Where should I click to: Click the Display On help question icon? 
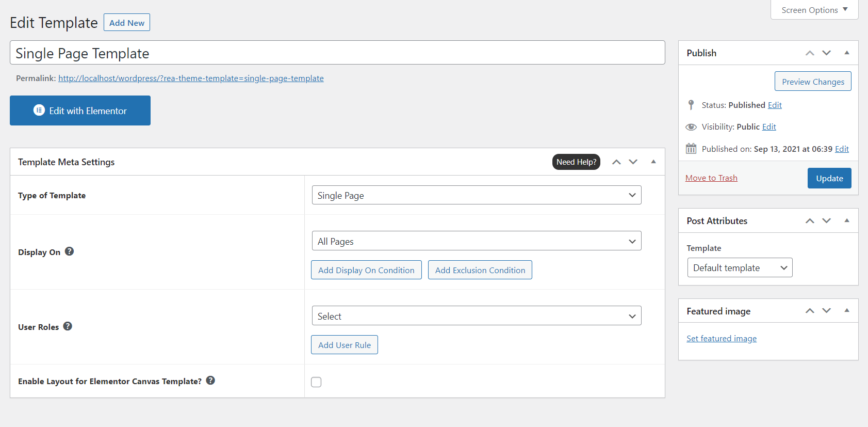[x=69, y=251]
